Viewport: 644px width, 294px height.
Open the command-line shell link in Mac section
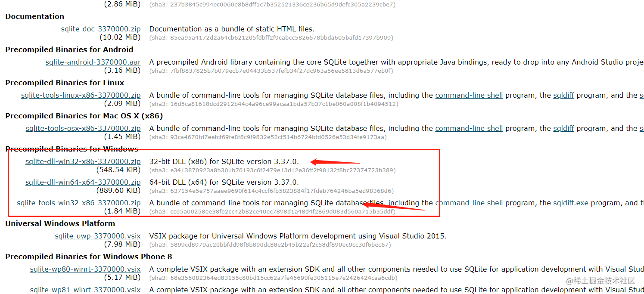[469, 128]
